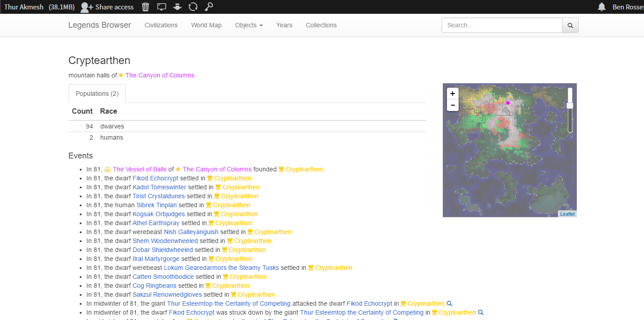The width and height of the screenshot is (644, 320).
Task: Click into the Search input field
Action: point(502,26)
